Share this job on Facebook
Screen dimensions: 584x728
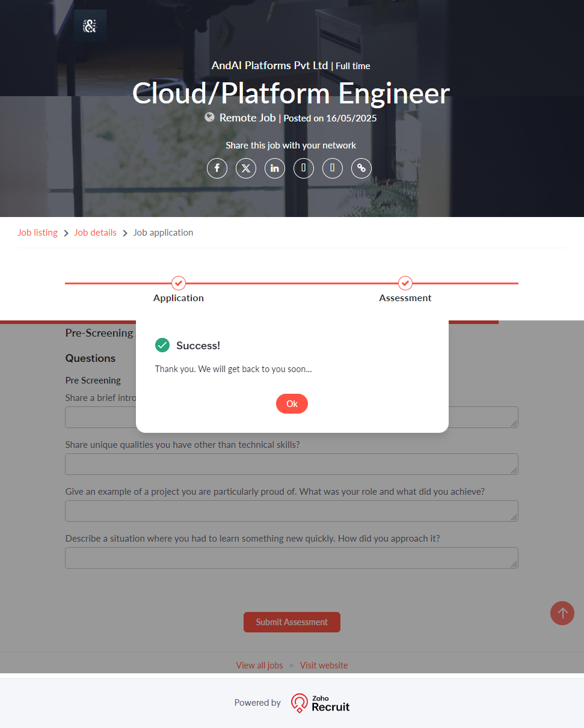tap(217, 168)
